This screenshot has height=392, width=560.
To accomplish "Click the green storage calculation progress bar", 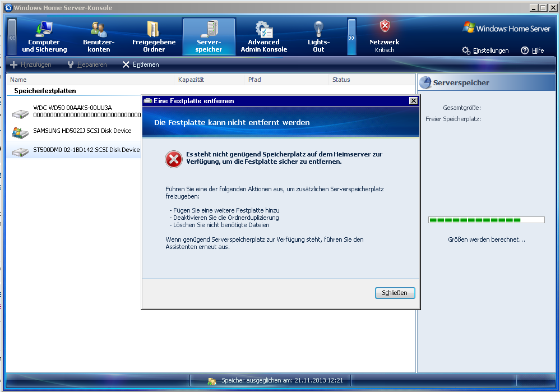I will click(x=486, y=220).
